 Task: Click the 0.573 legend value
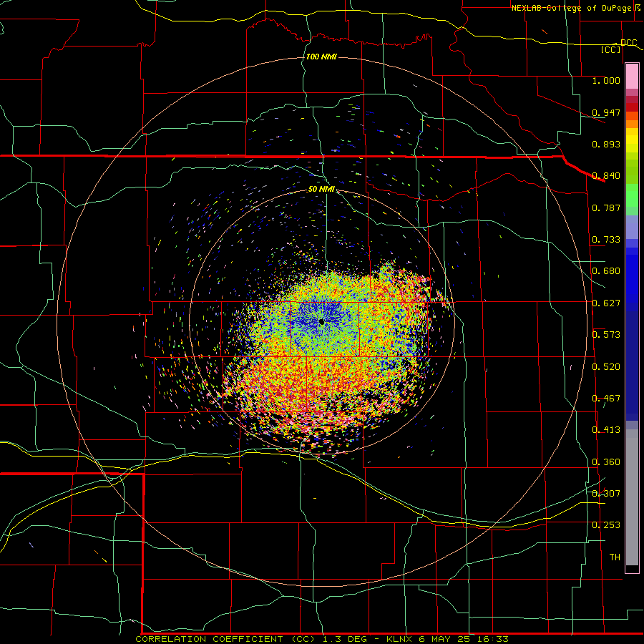click(606, 335)
